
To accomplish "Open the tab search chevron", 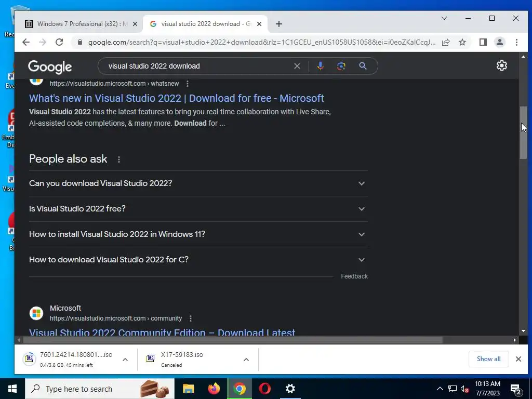I will [444, 18].
